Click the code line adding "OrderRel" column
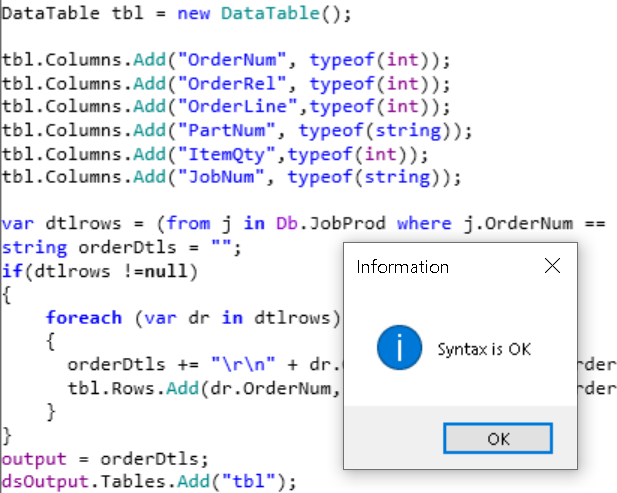 226,84
